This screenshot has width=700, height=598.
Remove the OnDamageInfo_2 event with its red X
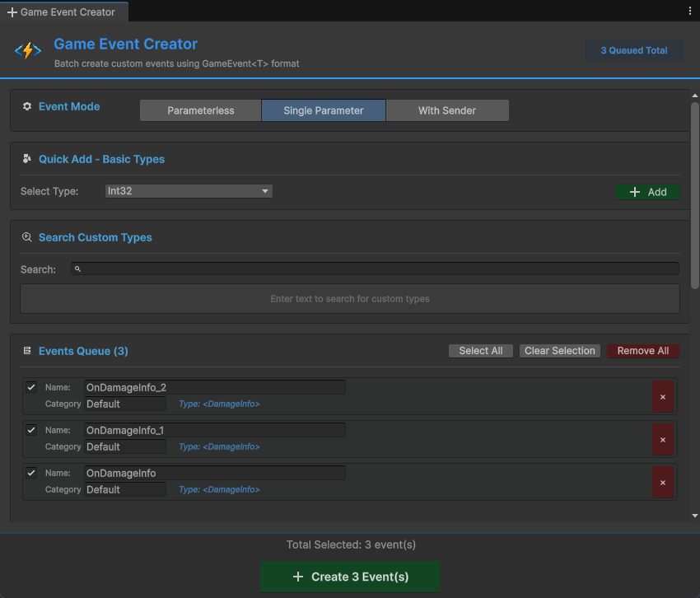[663, 396]
